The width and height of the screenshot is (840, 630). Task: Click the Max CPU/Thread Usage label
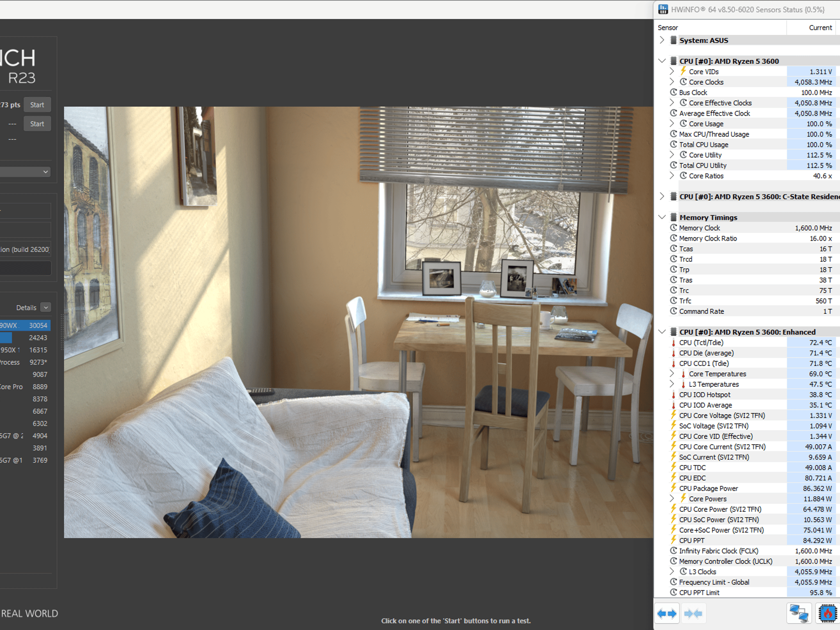pos(714,134)
